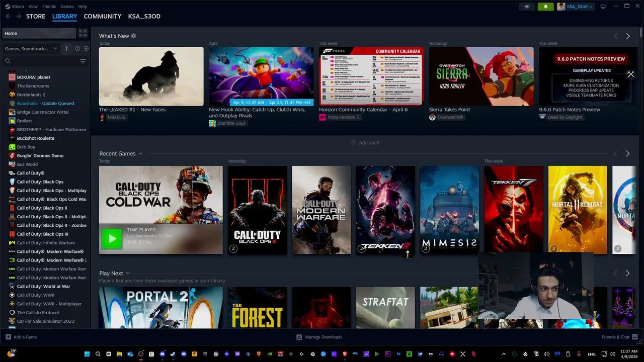Screen dimensions: 644x362
Task: Open the Sierra Takes Point news thumbnail
Action: click(x=481, y=76)
